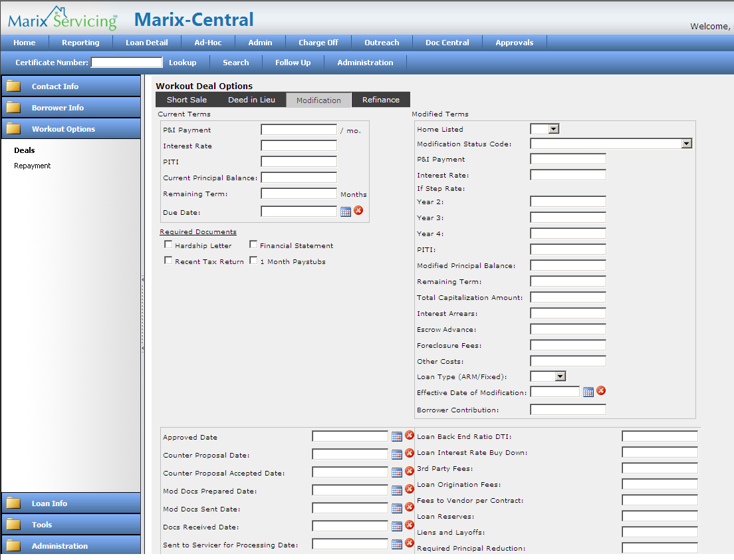Open the Follow Up section
Image resolution: width=734 pixels, height=560 pixels.
point(293,63)
